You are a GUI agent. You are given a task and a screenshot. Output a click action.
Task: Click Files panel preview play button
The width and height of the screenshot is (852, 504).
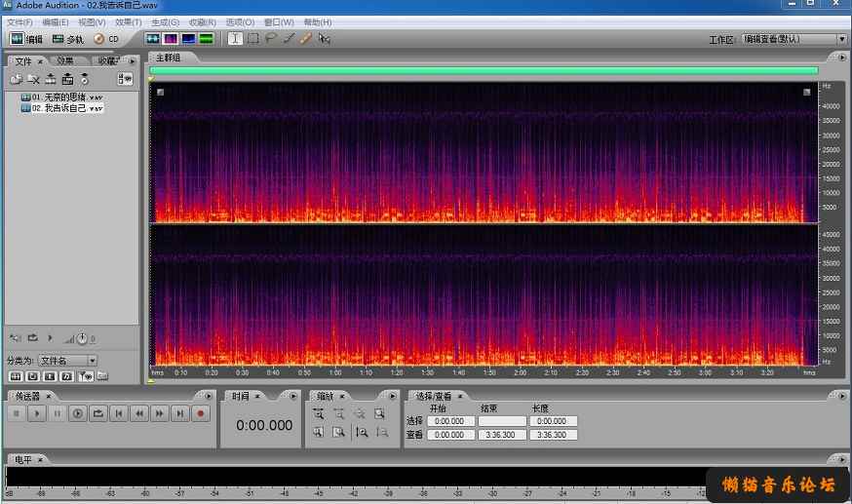click(50, 338)
